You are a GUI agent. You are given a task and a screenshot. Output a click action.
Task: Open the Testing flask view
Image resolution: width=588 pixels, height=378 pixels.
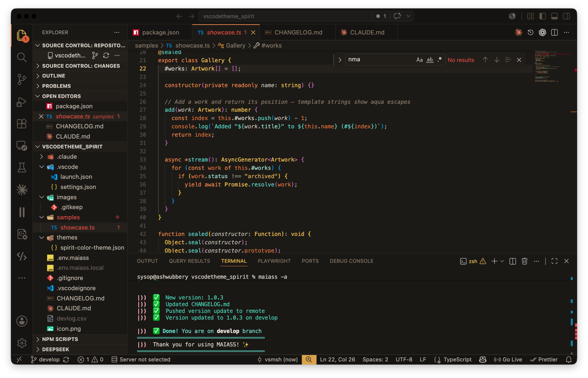coord(22,168)
